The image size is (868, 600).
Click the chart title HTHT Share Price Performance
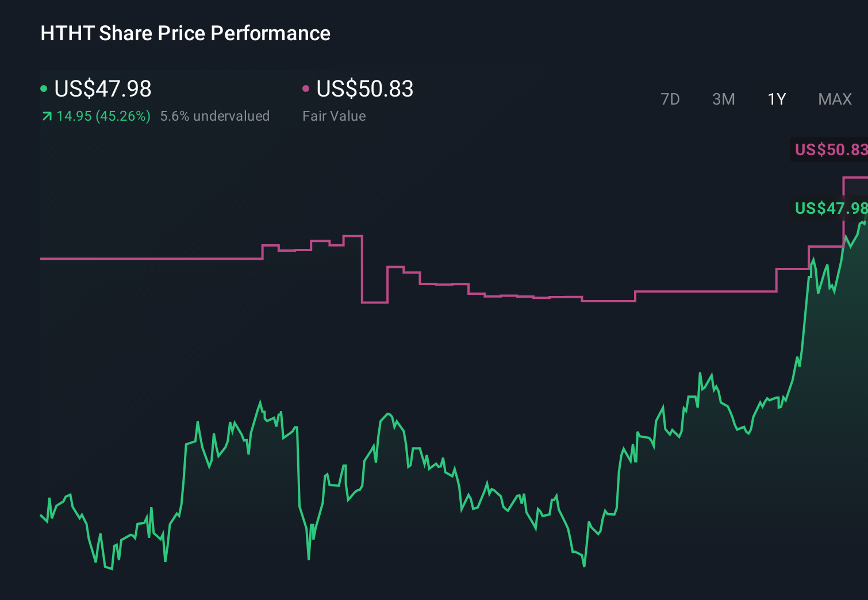[185, 33]
